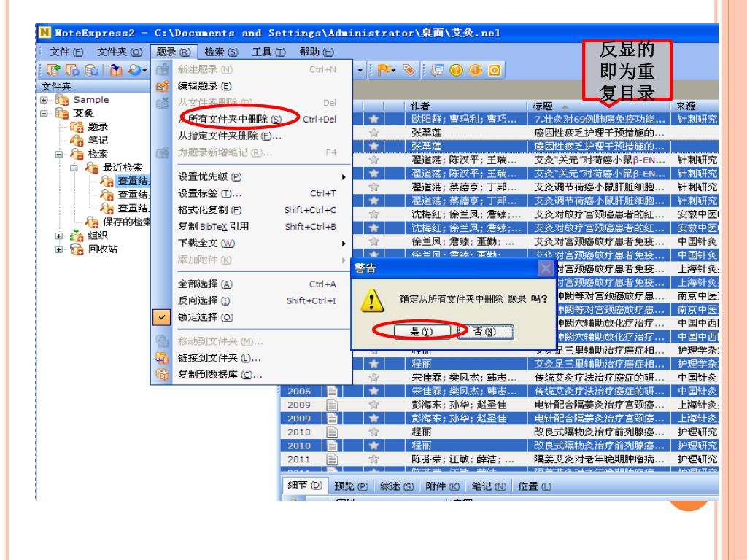Click 是(Y) in the warning dialog
This screenshot has width=747, height=560.
coord(422,332)
